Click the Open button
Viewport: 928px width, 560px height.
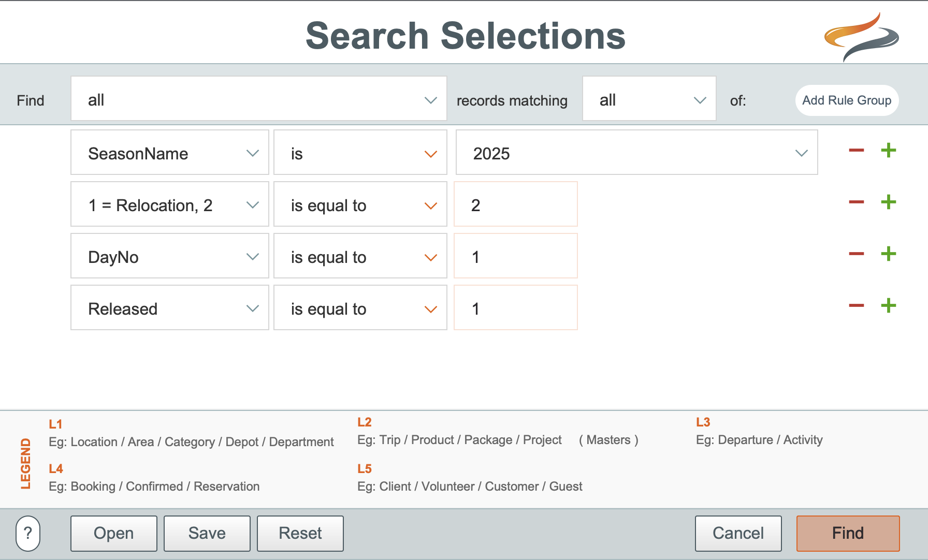coord(114,533)
